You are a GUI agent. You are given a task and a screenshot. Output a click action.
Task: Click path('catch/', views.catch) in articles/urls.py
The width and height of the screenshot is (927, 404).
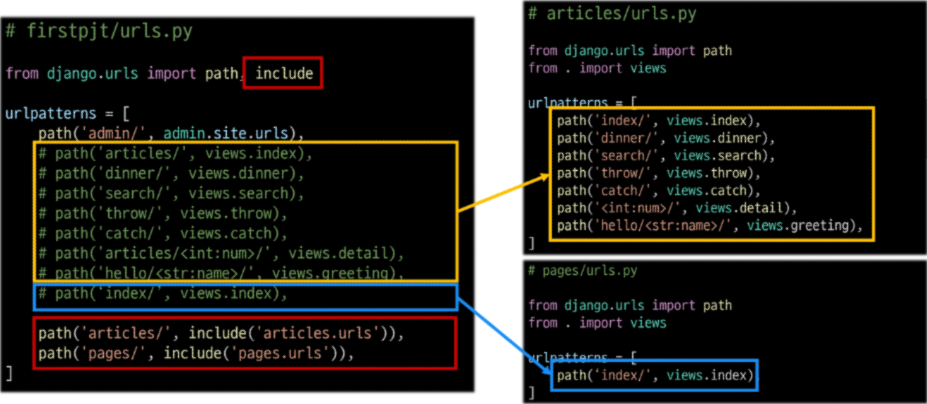coord(658,191)
